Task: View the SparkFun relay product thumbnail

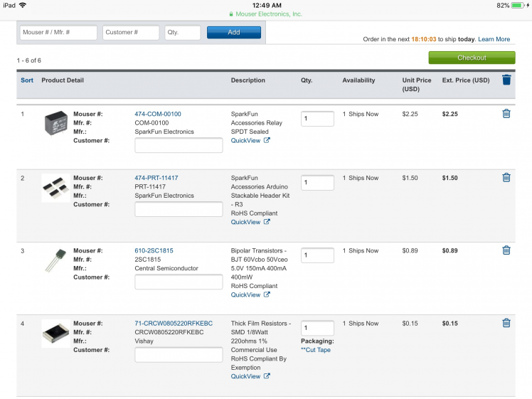Action: (55, 122)
